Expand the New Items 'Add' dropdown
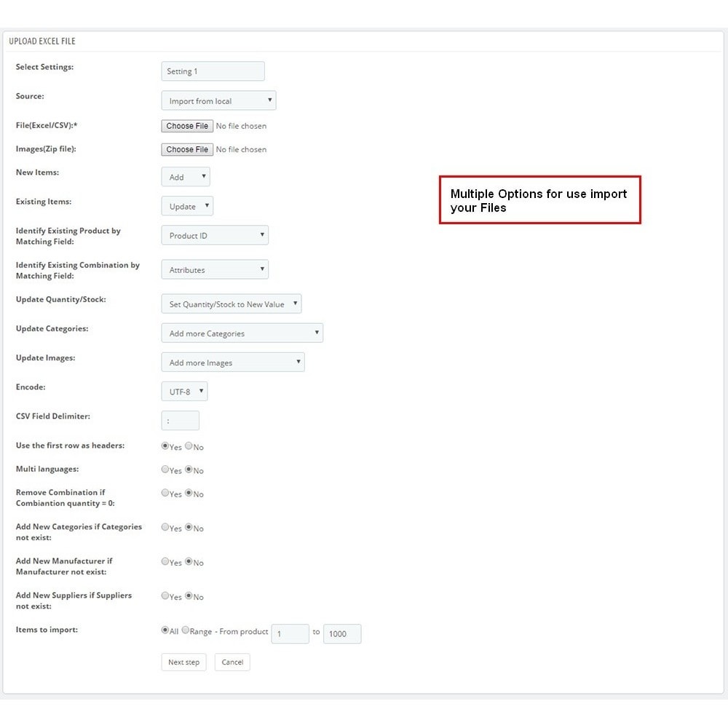Image resolution: width=728 pixels, height=728 pixels. click(185, 177)
